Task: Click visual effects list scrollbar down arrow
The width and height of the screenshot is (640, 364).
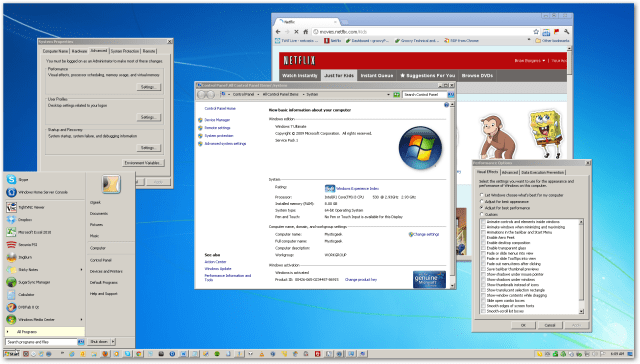Action: [581, 312]
